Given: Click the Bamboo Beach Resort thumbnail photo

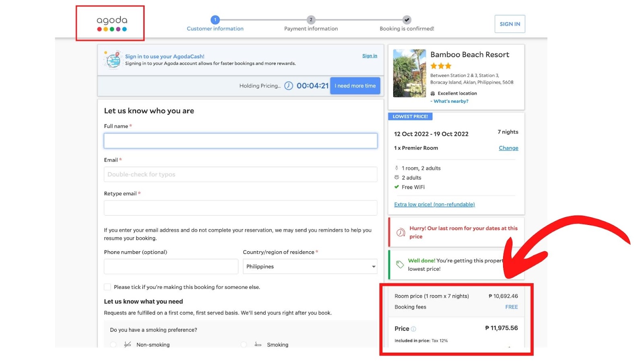Looking at the screenshot, I should point(409,73).
